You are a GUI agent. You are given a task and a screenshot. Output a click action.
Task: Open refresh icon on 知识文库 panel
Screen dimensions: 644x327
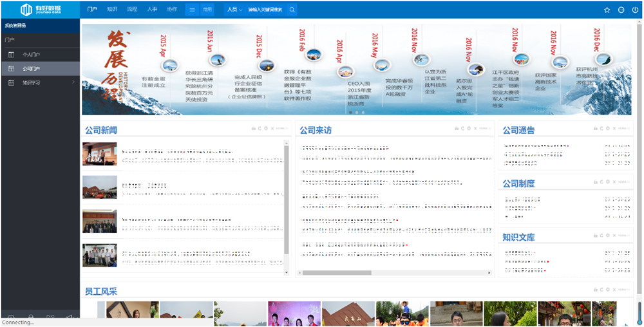click(601, 236)
